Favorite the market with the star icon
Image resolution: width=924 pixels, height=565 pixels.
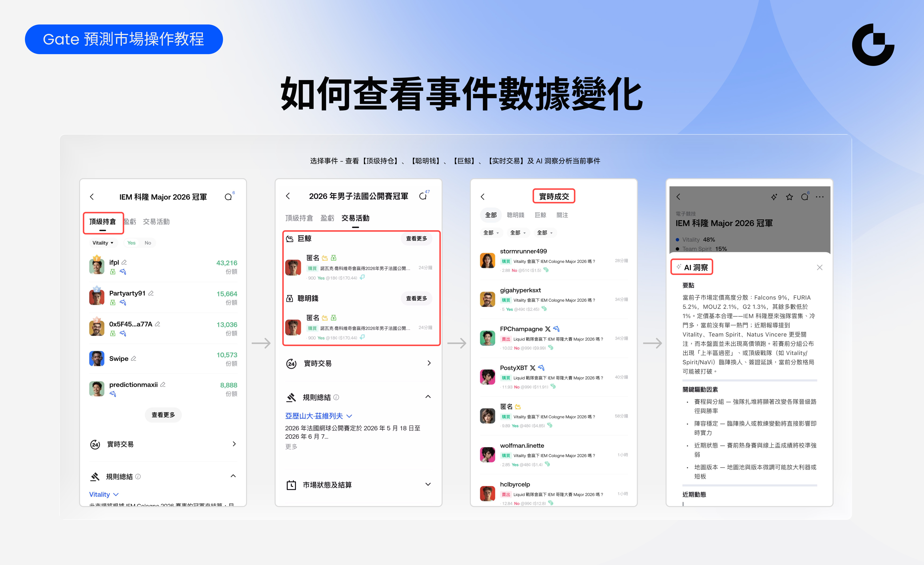789,197
